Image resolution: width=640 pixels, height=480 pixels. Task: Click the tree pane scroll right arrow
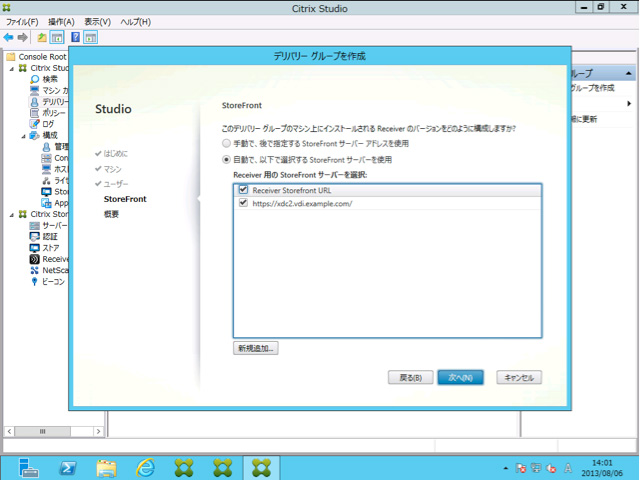point(98,431)
